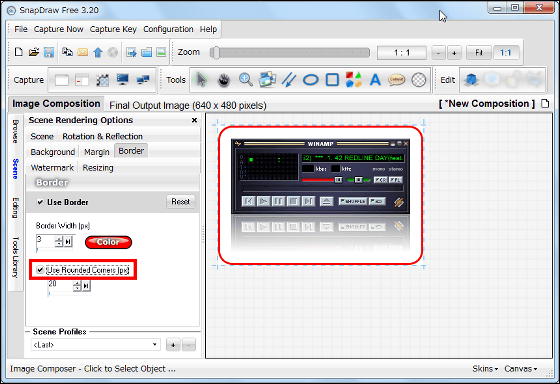
Task: Select the speech bubble callout tool
Action: [396, 79]
